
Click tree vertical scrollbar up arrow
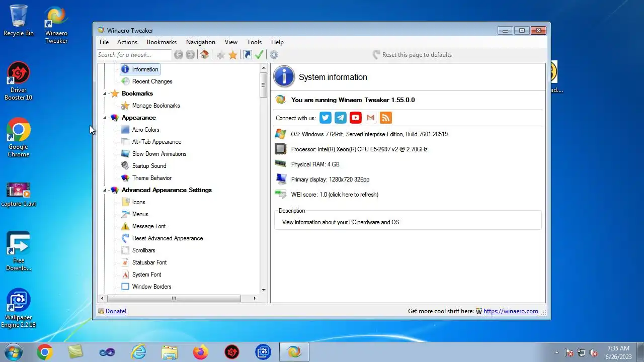pos(264,68)
